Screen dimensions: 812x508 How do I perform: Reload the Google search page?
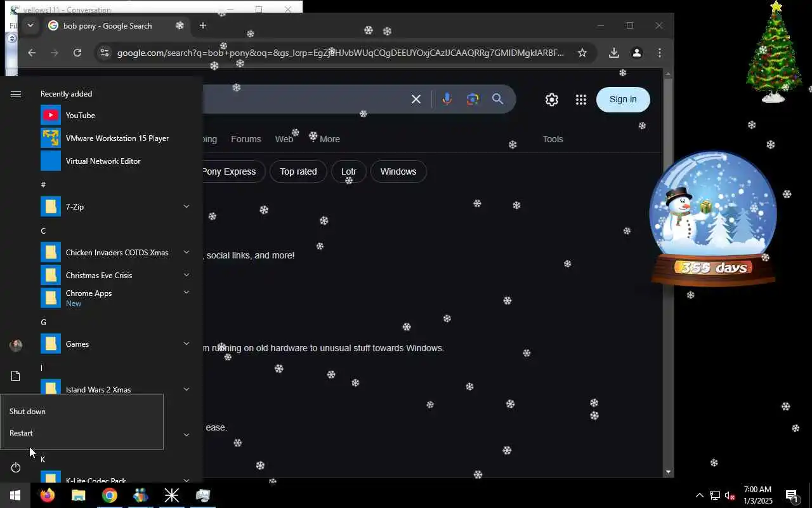[77, 53]
